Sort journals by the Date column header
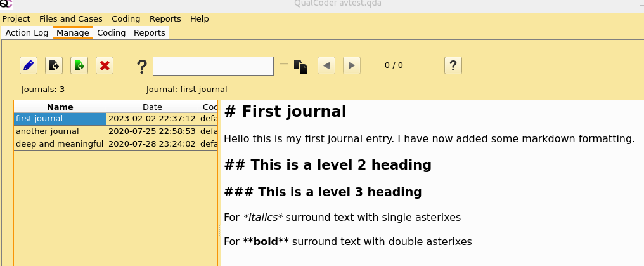This screenshot has width=644, height=266. click(152, 107)
